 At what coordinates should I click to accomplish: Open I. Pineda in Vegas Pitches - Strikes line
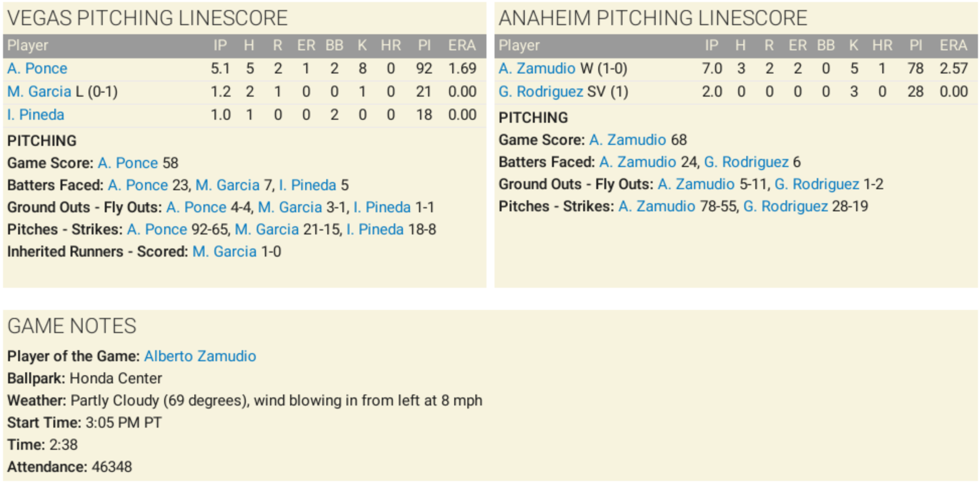point(375,229)
